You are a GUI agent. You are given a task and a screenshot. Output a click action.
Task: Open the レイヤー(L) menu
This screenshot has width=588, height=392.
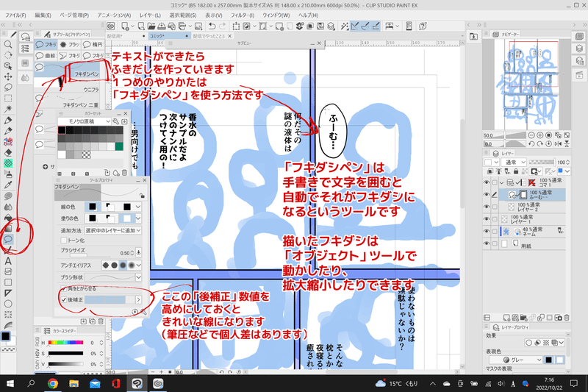click(150, 15)
